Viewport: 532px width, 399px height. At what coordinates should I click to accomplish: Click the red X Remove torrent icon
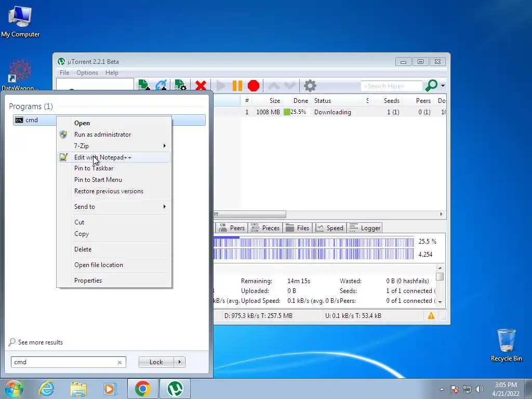pyautogui.click(x=201, y=86)
